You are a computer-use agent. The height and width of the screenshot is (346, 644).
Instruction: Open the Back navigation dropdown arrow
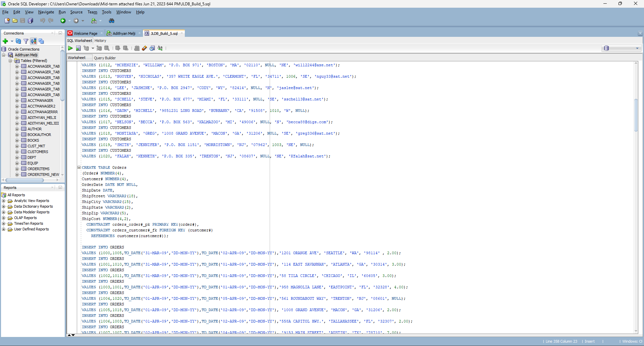pos(69,20)
